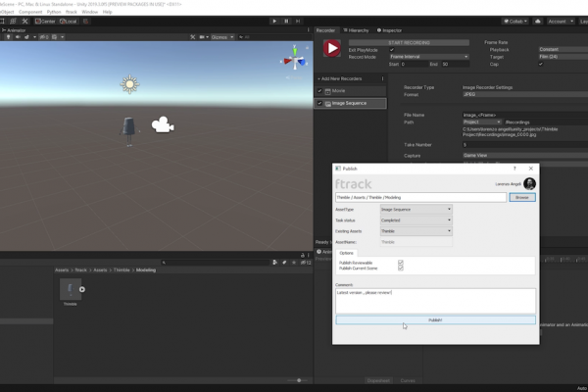Open the AssetType dropdown
Image resolution: width=588 pixels, height=392 pixels.
(x=416, y=210)
